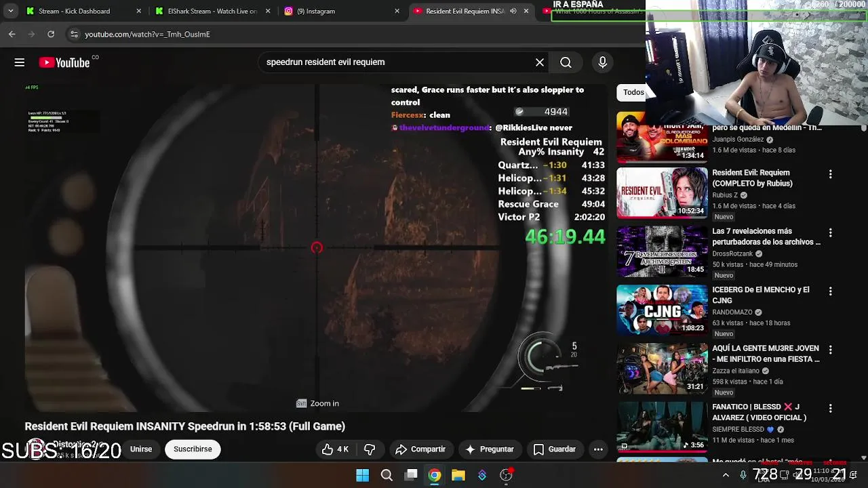Close the Stream - Kick Dashboard tab
868x488 pixels.
tap(139, 11)
